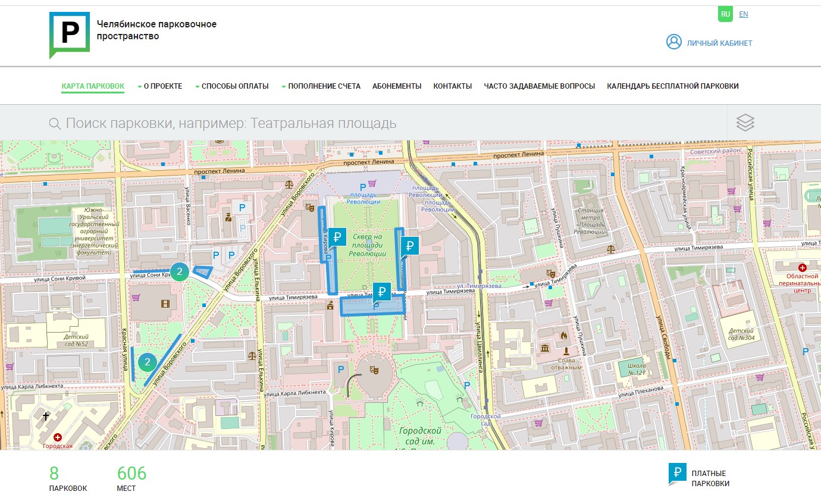The height and width of the screenshot is (504, 821).
Task: Open the Личный кабинет link
Action: [x=719, y=43]
